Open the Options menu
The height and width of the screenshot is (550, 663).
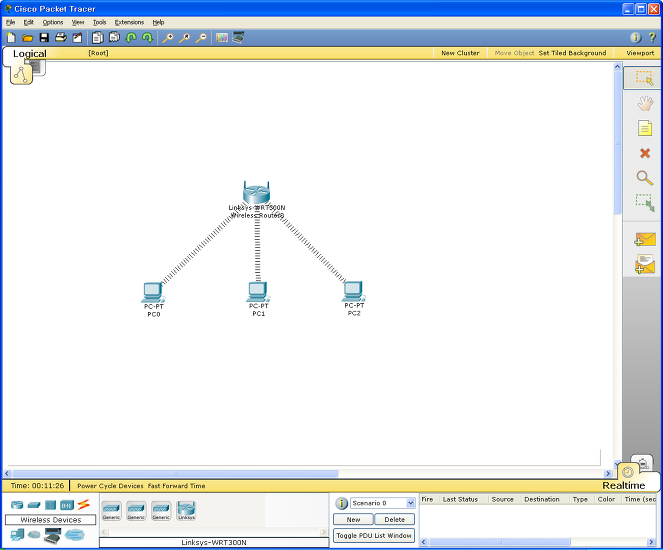(53, 22)
